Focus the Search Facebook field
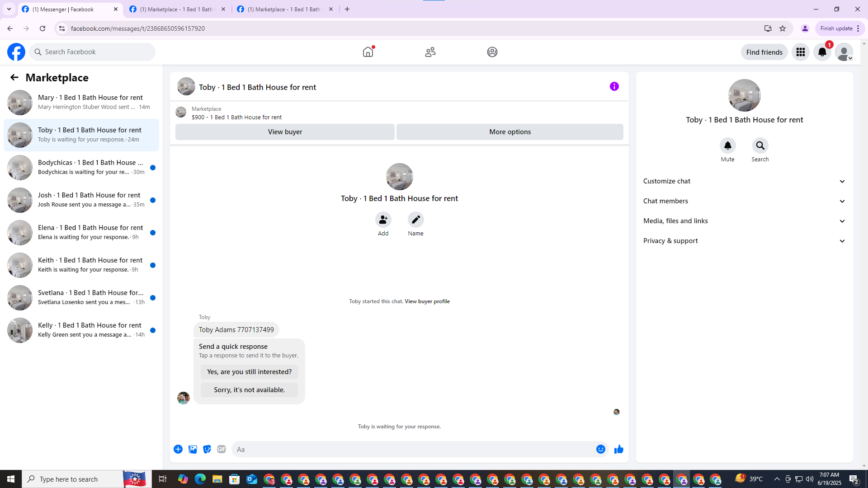 pos(92,52)
